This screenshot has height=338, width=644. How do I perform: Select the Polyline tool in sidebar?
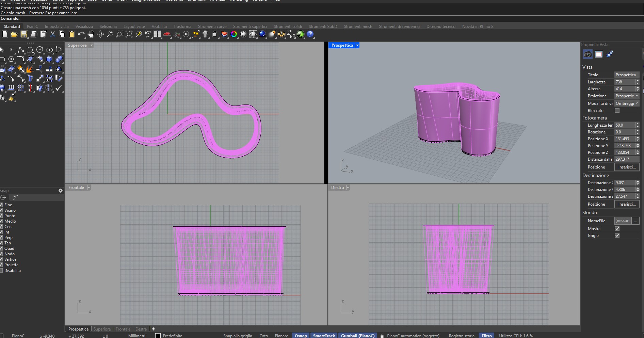pyautogui.click(x=20, y=50)
